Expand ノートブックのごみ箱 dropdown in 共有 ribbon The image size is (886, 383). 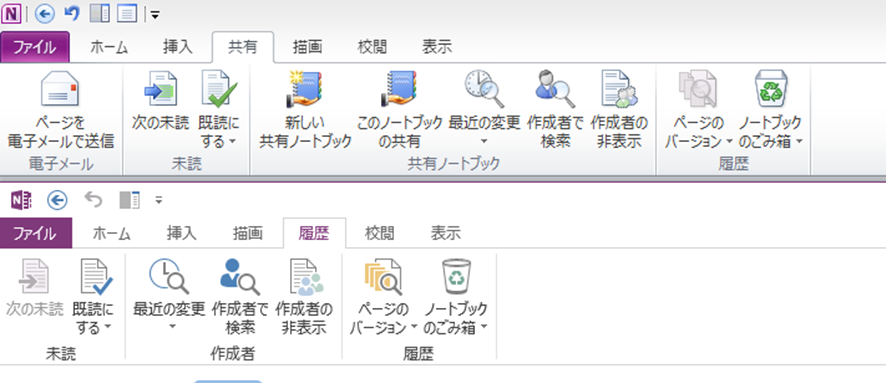798,141
